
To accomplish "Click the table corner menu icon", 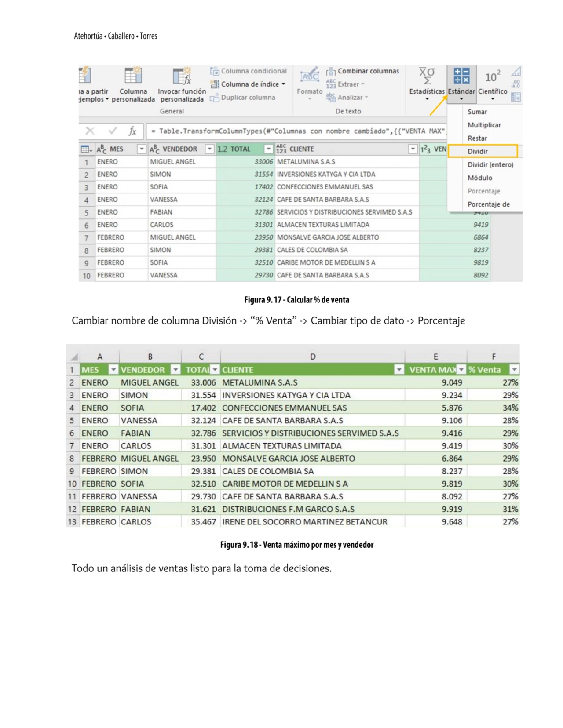I will (86, 149).
